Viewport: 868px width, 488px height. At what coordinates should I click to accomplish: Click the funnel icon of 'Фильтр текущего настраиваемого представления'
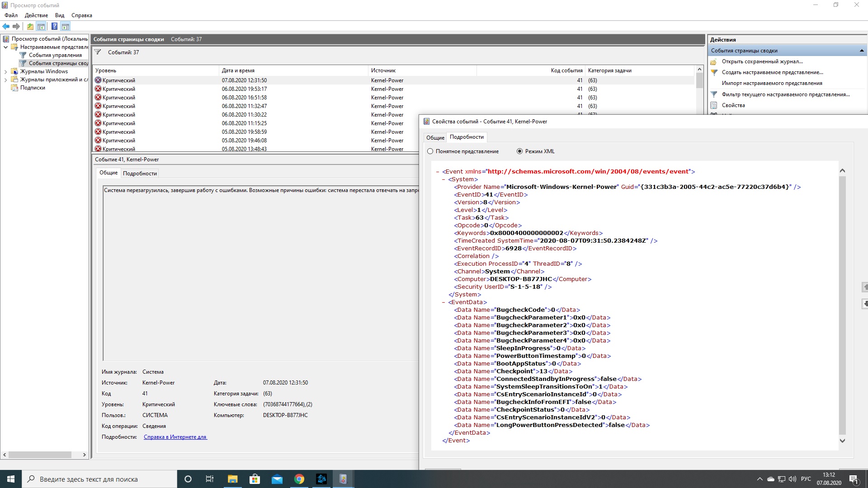click(x=714, y=94)
